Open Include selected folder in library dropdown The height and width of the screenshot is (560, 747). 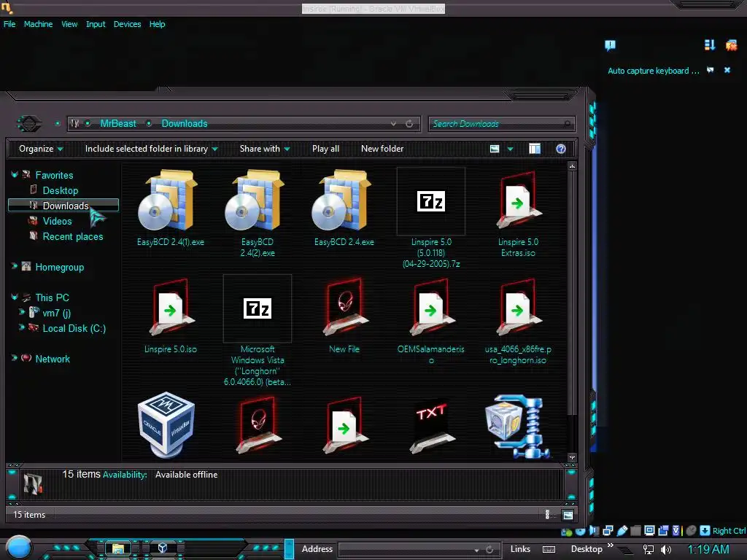click(x=151, y=149)
